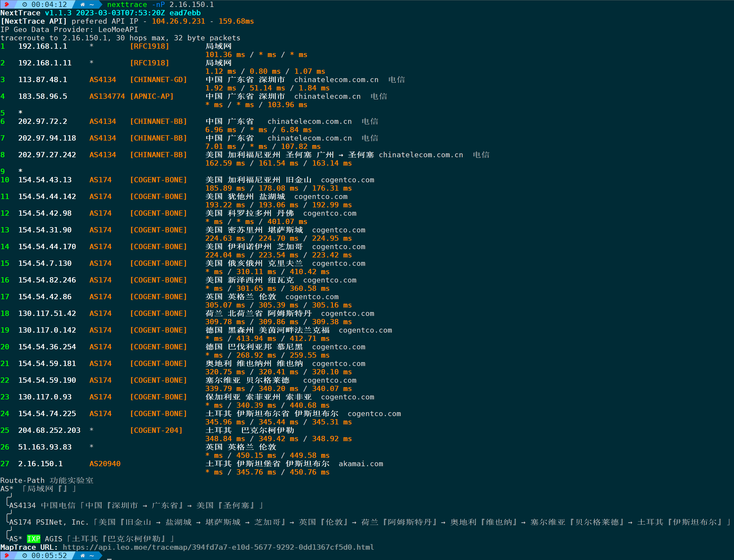The image size is (734, 560).
Task: Click the [APNIC-AP] tag
Action: coord(152,96)
